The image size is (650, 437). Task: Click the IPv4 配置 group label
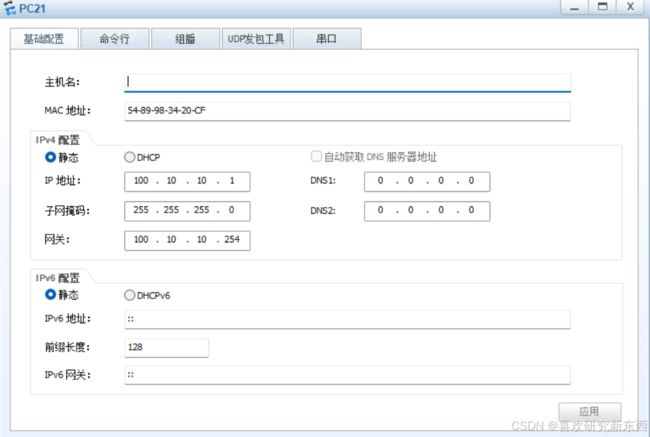click(x=57, y=140)
